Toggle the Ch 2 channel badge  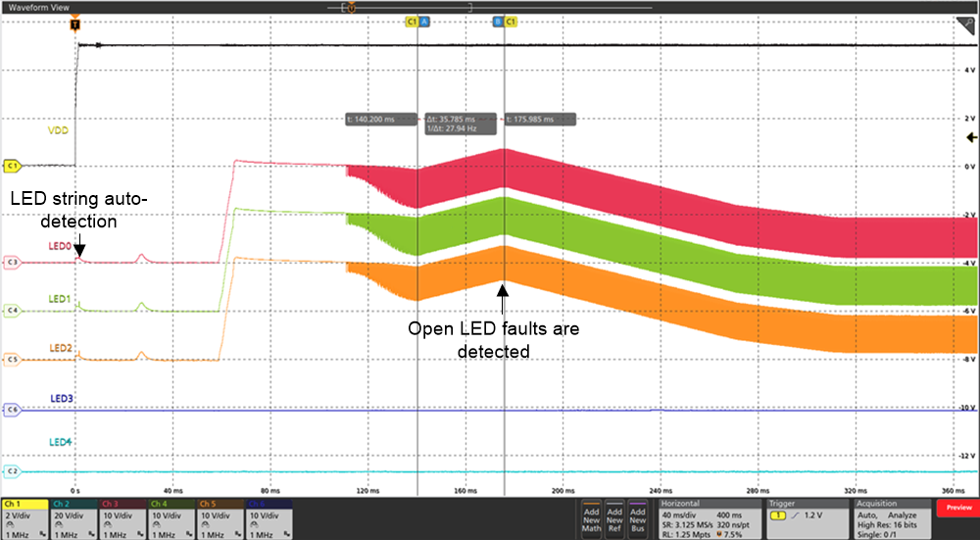(73, 518)
